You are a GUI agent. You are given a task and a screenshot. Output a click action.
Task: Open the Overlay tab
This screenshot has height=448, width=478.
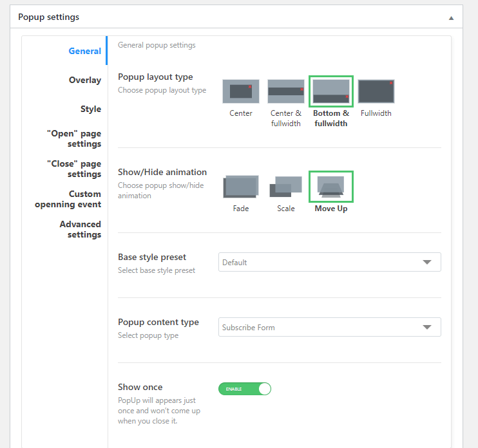pos(85,80)
